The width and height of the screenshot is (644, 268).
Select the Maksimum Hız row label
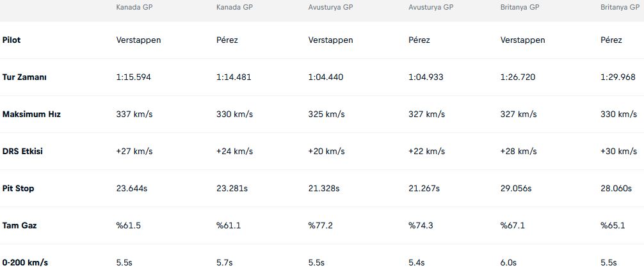[x=31, y=114]
